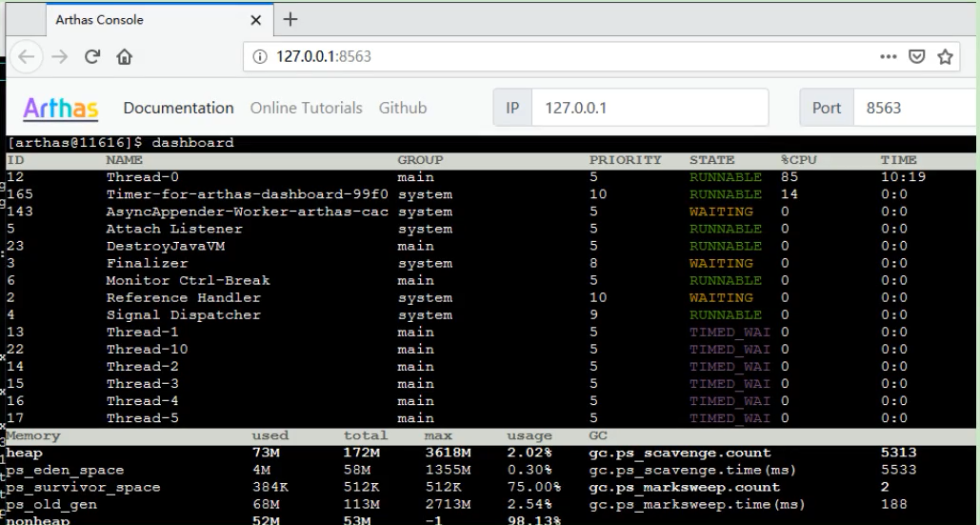Click the address bar URL 127.0.0.1:8563
This screenshot has height=525, width=980.
pyautogui.click(x=324, y=57)
